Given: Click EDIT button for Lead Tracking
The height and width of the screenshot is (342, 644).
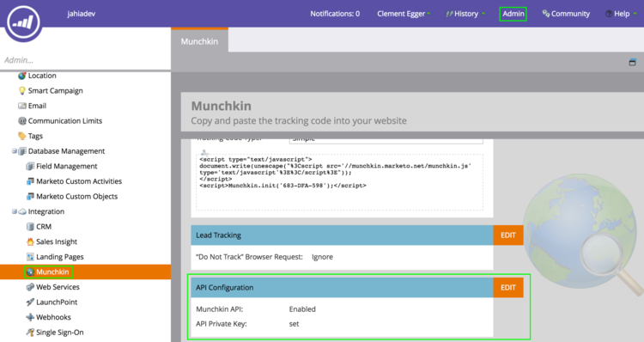Looking at the screenshot, I should coord(508,235).
